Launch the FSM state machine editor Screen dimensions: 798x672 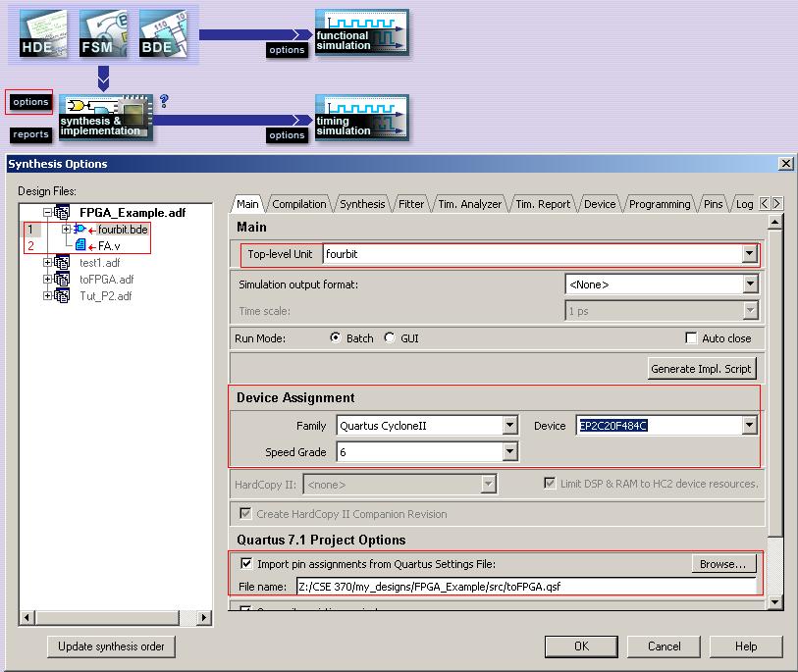pos(103,33)
